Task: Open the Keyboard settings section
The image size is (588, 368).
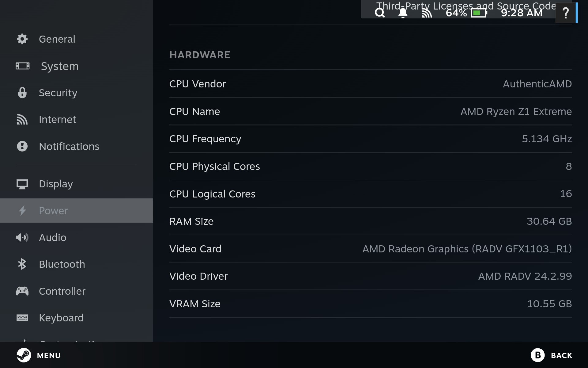Action: tap(61, 318)
